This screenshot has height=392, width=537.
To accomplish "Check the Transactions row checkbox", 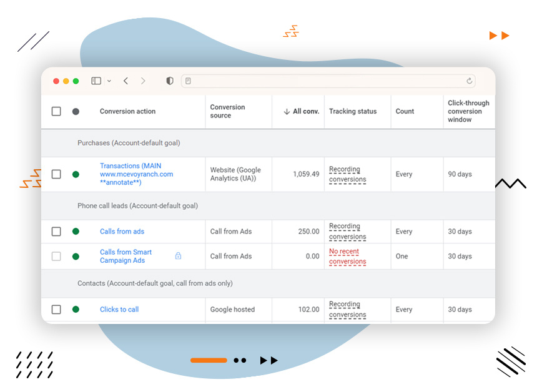I will pos(56,174).
